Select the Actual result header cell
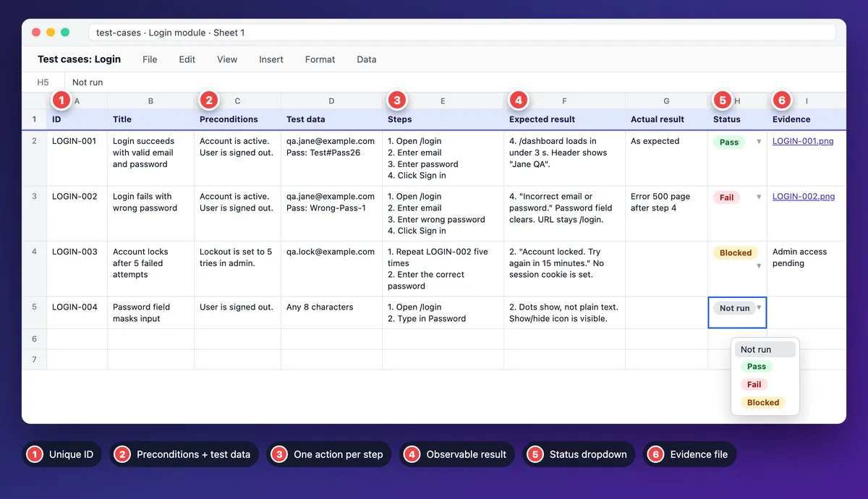This screenshot has width=868, height=499. [x=666, y=119]
